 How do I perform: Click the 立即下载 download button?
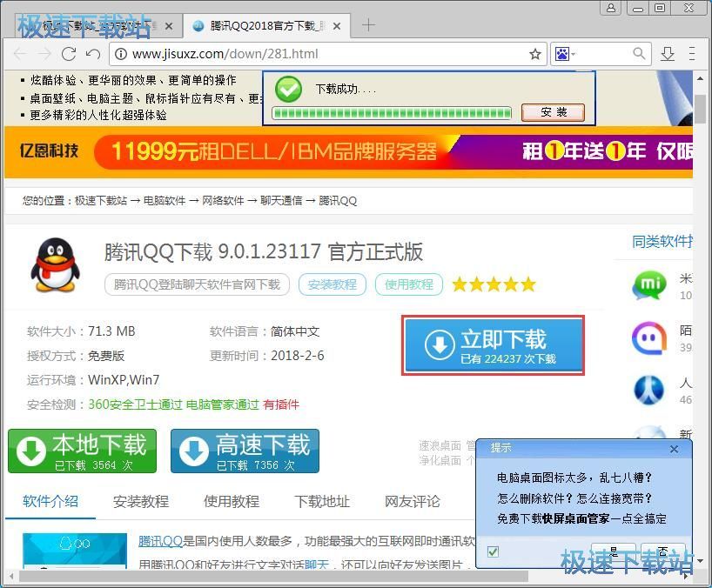(x=494, y=345)
